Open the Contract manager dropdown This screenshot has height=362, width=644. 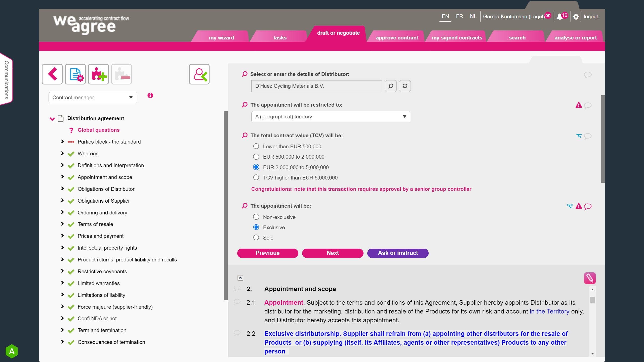point(93,98)
